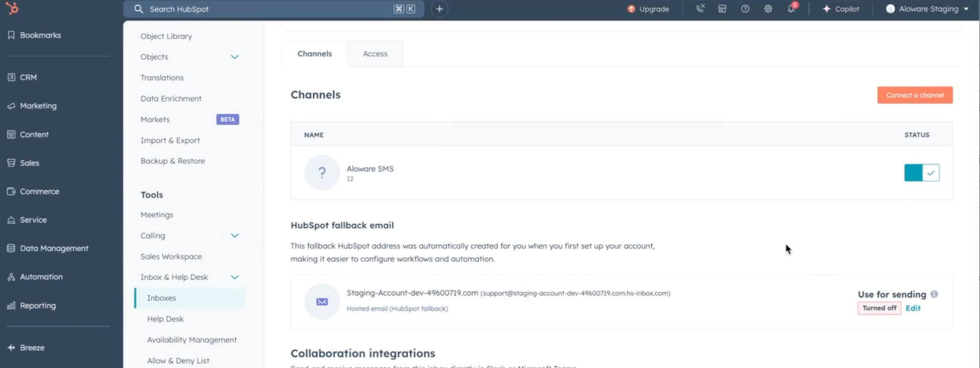Open Sales Workspace settings
Viewport: 980px width, 368px height.
171,257
